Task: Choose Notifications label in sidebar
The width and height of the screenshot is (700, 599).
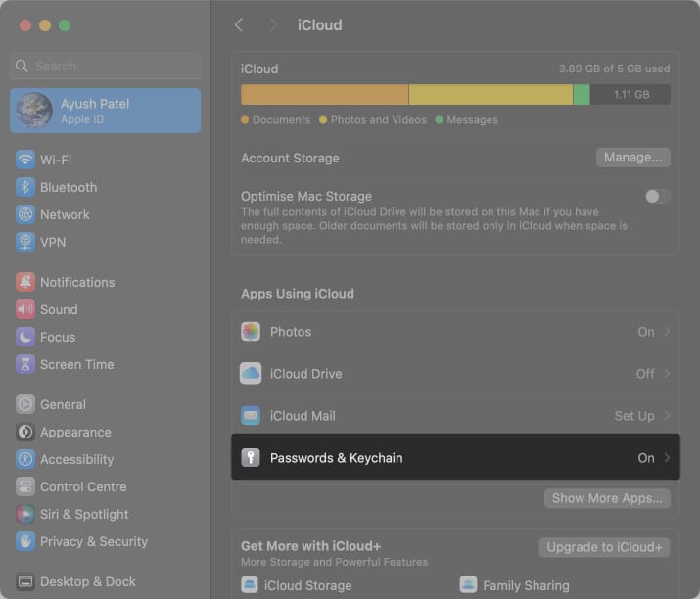Action: [77, 282]
